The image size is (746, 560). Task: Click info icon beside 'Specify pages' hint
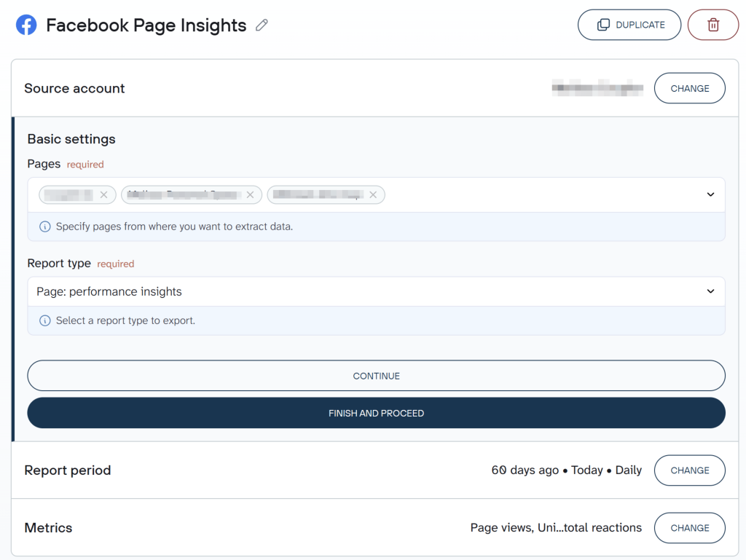pyautogui.click(x=44, y=226)
